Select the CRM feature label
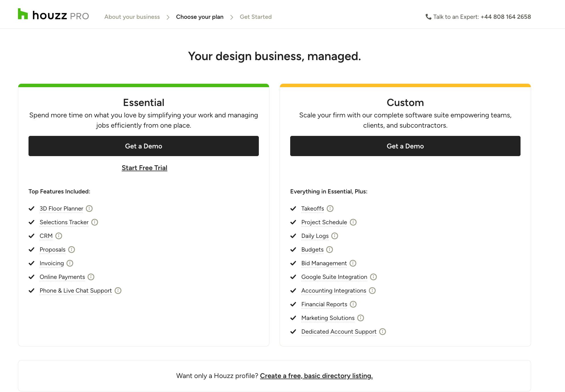The width and height of the screenshot is (565, 392). 46,236
